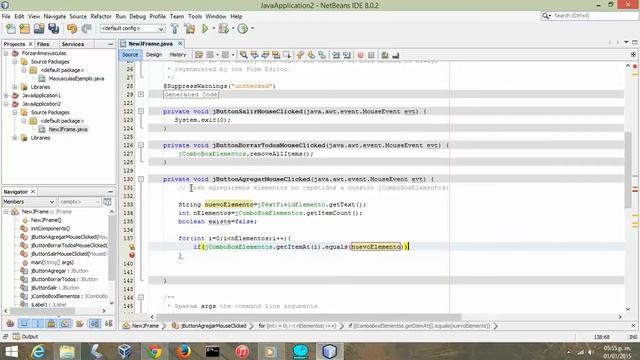The height and width of the screenshot is (360, 640).
Task: Click the Stop Macro Recording icon
Action: (371, 55)
